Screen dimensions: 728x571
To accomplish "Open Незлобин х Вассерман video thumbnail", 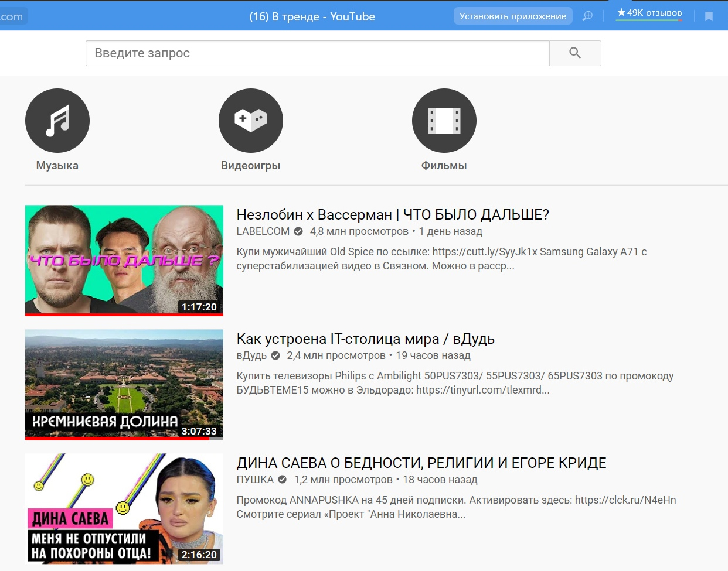I will click(124, 260).
